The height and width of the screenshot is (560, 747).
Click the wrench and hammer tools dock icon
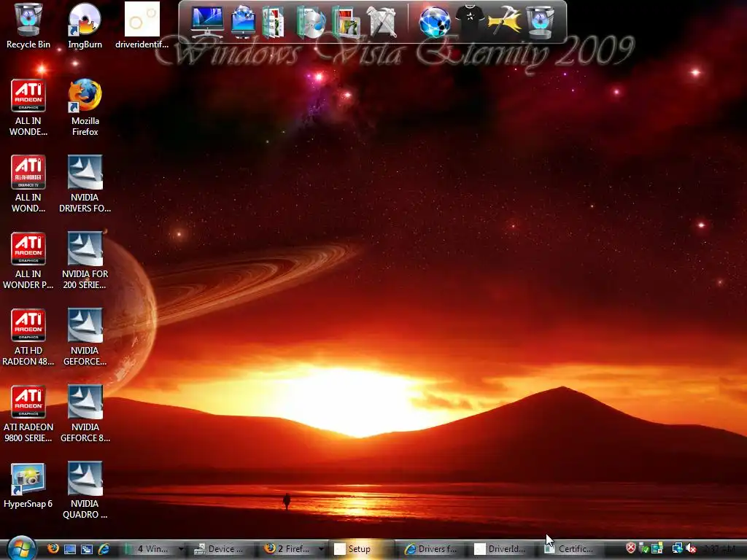(x=382, y=22)
